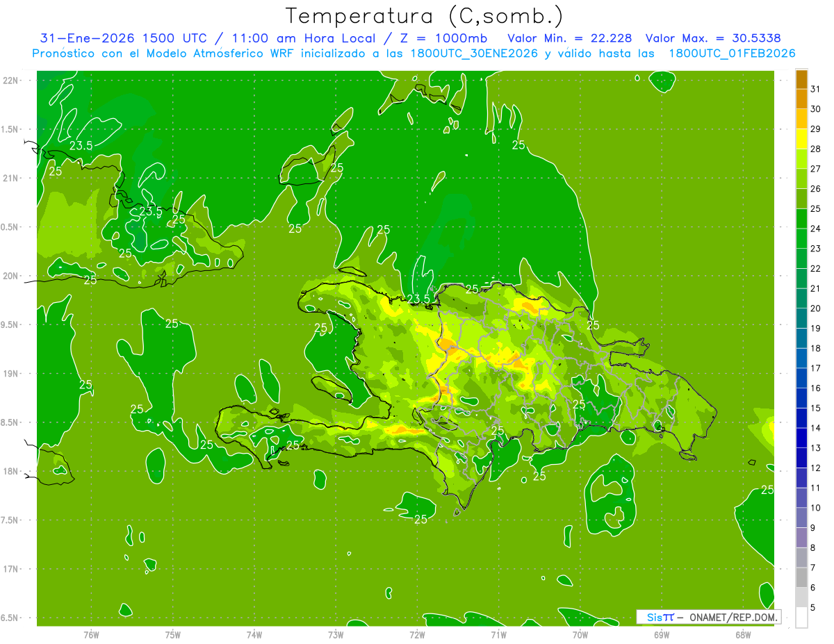Viewport: 834px width, 644px height.
Task: Select legend color band between 29 and 30
Action: coord(801,119)
